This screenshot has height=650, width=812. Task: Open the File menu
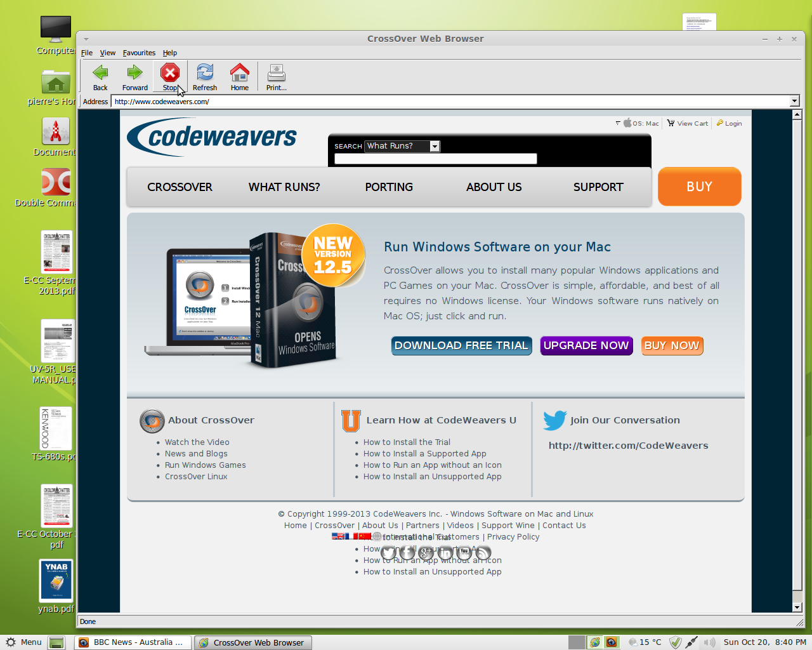click(x=87, y=53)
